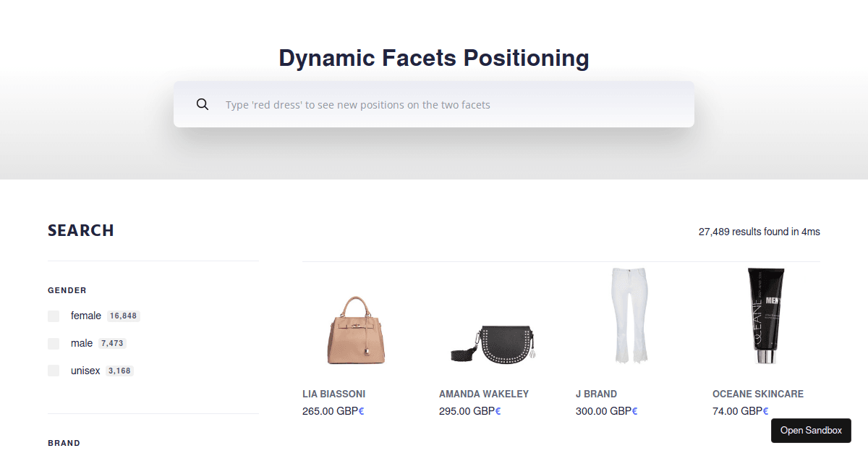
Task: Click the Open Sandbox button
Action: click(x=811, y=431)
